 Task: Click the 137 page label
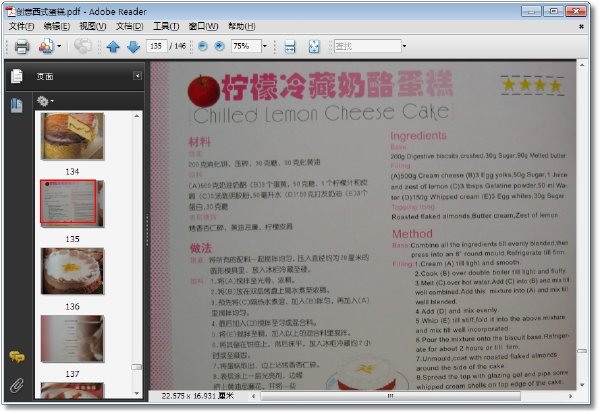(x=72, y=374)
